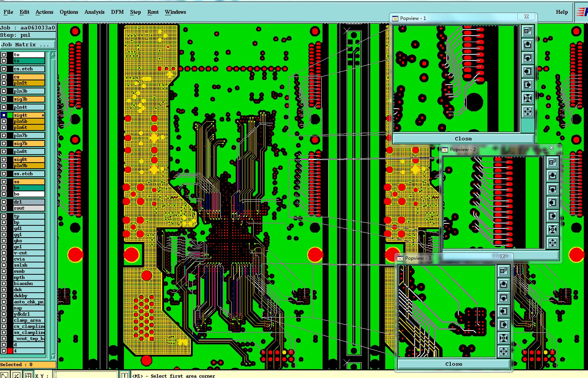
Task: Open the Rout menu
Action: pos(153,12)
